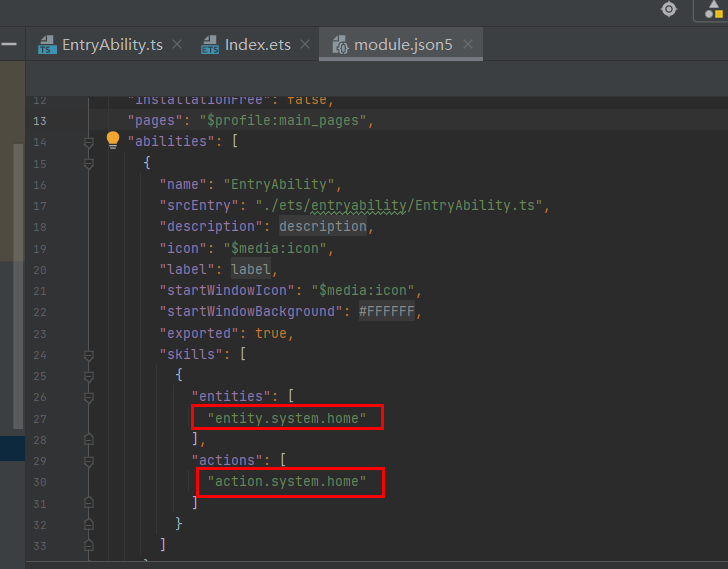Click the module.json5 file icon

pyautogui.click(x=340, y=45)
